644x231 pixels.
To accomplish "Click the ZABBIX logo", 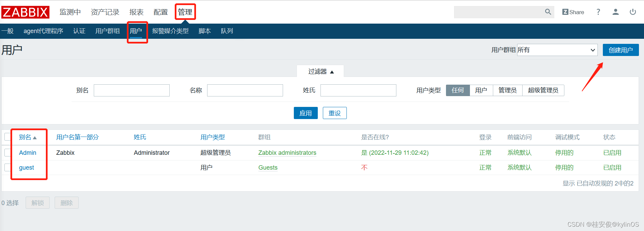I will tap(25, 12).
